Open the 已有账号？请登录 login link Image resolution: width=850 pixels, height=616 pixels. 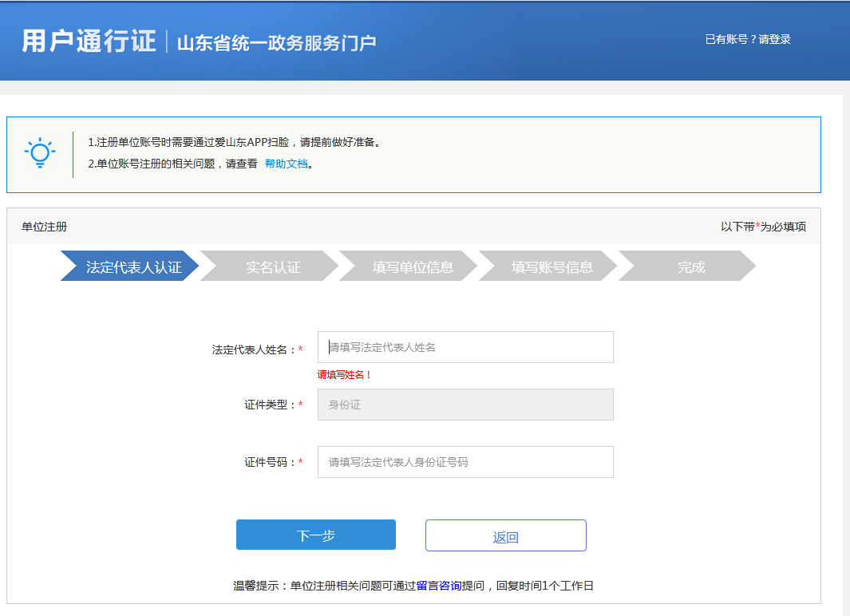[748, 39]
